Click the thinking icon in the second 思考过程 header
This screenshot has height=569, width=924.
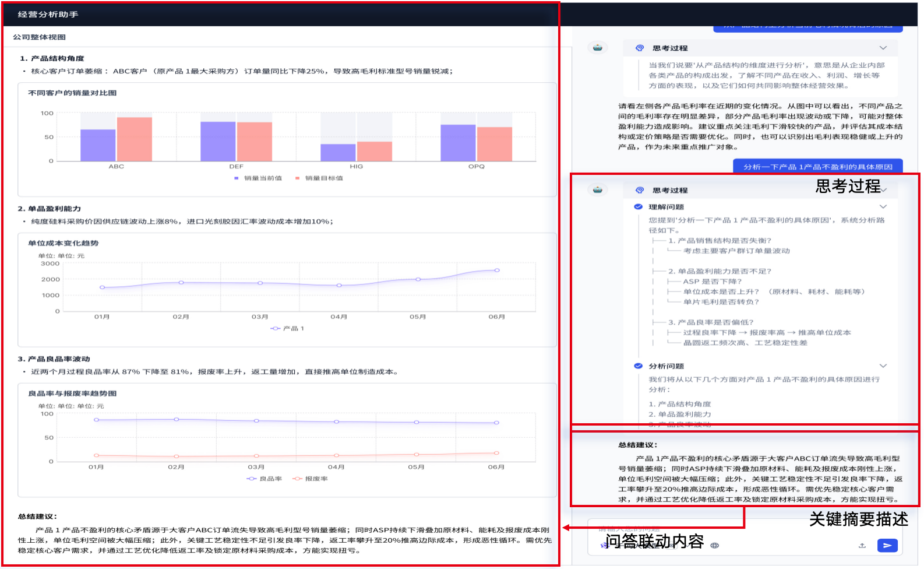[x=640, y=190]
